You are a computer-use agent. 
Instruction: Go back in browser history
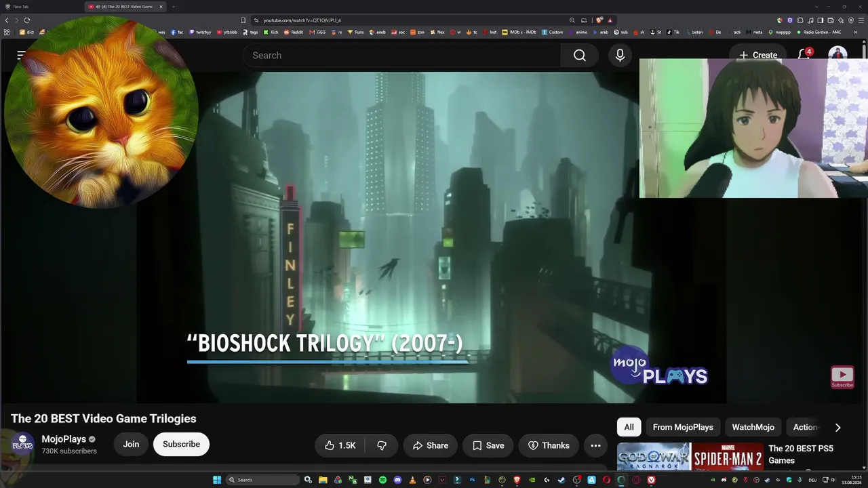tap(7, 20)
